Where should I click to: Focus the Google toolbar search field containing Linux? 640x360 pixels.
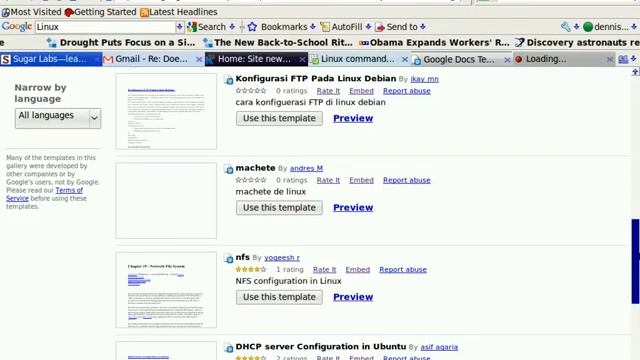pos(105,27)
